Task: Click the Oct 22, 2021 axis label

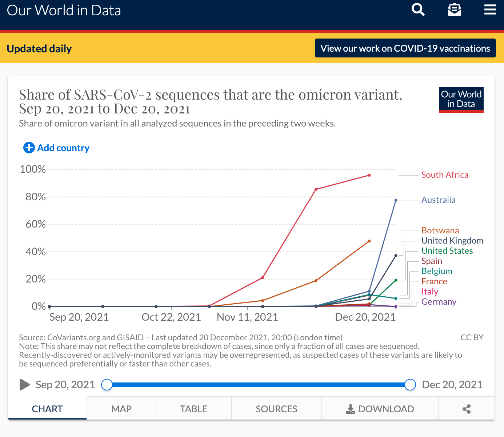Action: click(x=171, y=317)
